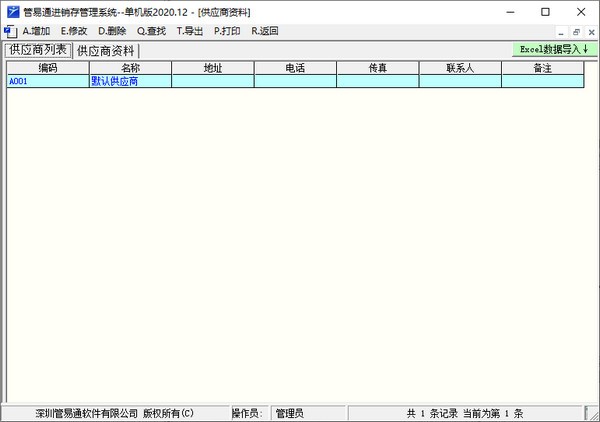Click T.导出 to export data
Screen dimensions: 600x422
pos(189,31)
